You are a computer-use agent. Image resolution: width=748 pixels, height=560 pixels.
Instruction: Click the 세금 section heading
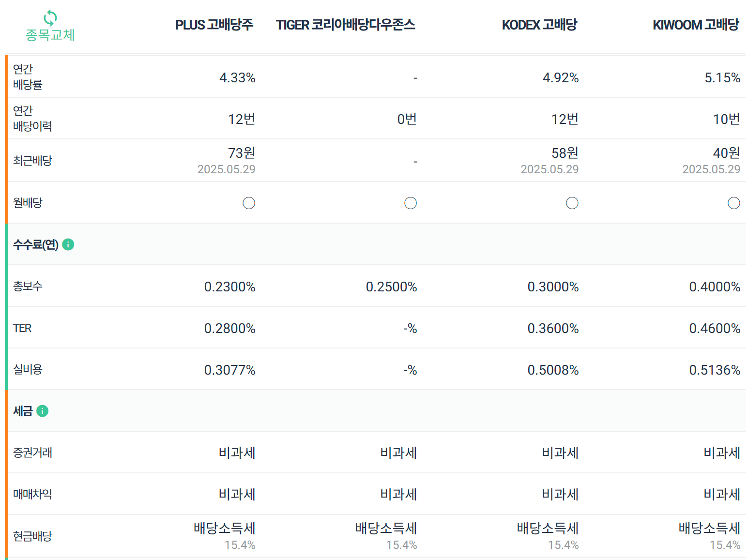click(23, 411)
